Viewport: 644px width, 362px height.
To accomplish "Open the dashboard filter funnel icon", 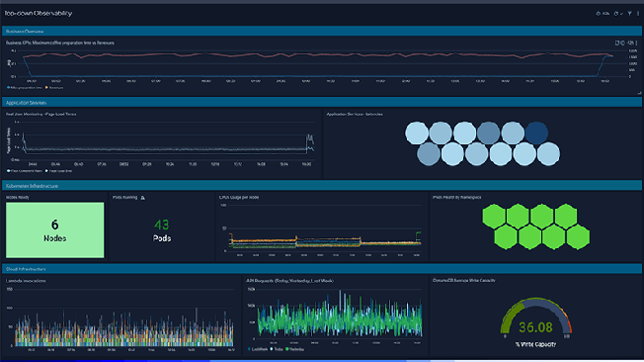I will point(629,14).
